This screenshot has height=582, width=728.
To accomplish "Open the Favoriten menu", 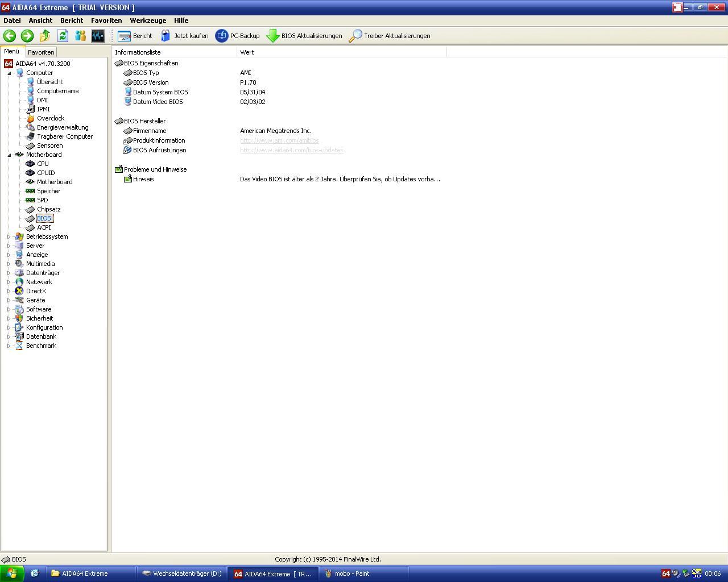I will pos(106,20).
